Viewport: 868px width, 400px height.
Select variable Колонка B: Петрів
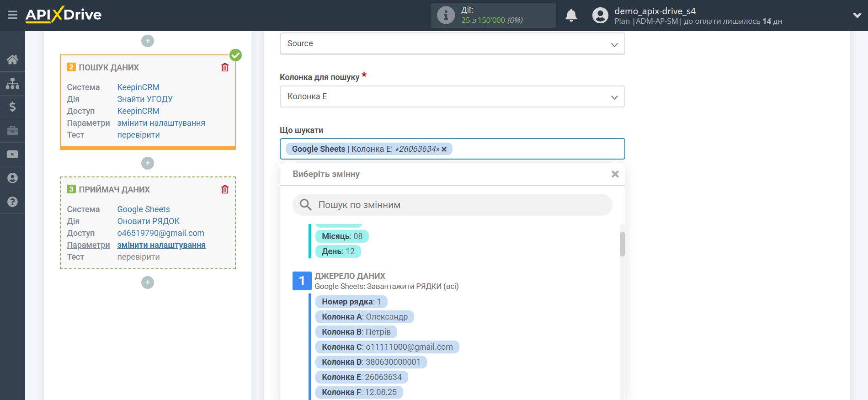click(x=356, y=332)
